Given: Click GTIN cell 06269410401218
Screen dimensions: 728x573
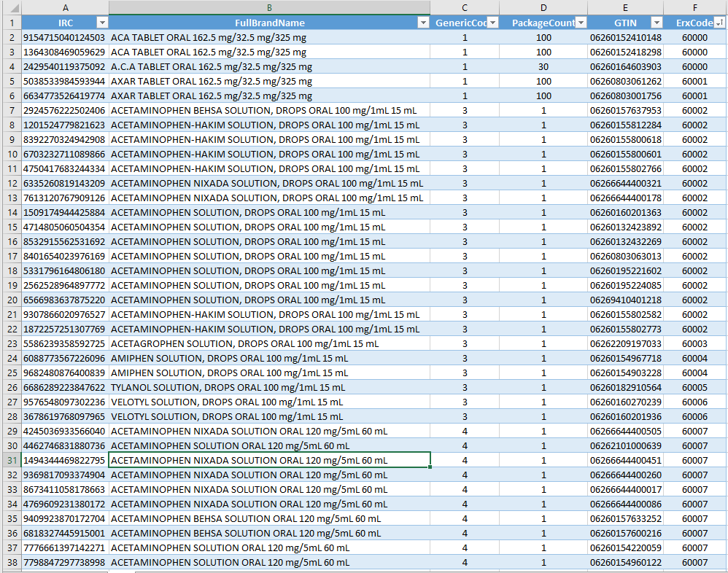Looking at the screenshot, I should [625, 300].
